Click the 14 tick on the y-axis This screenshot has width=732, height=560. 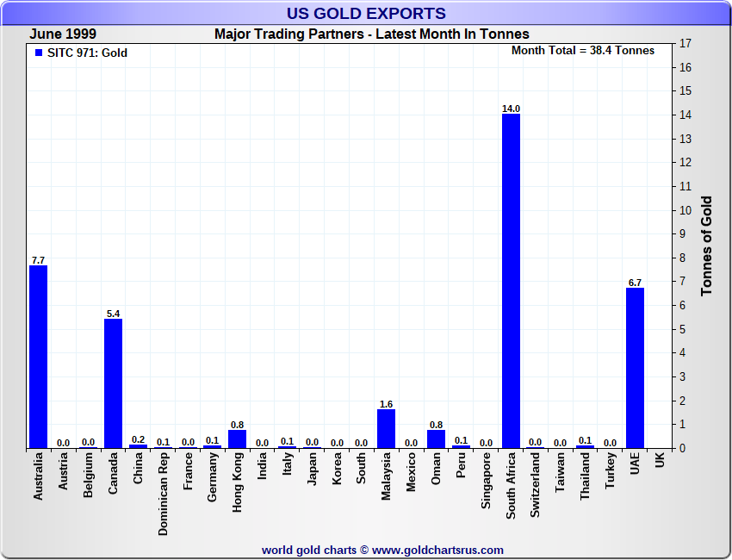click(685, 115)
